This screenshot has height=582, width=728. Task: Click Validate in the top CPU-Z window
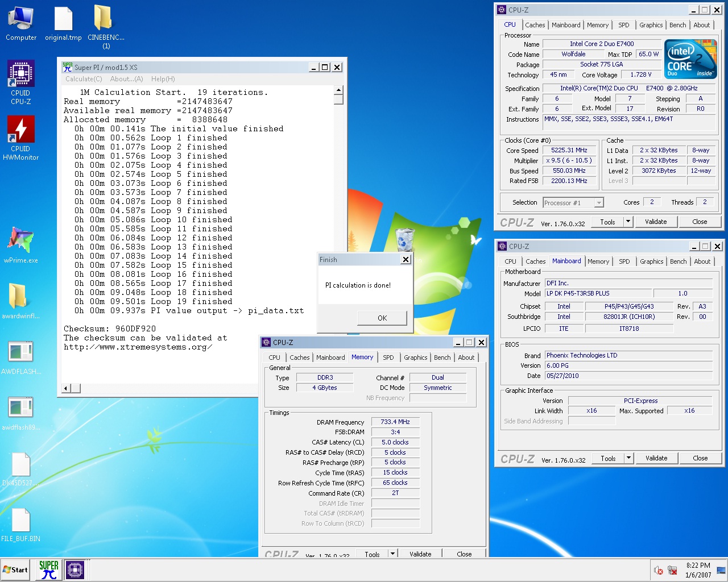pyautogui.click(x=656, y=222)
